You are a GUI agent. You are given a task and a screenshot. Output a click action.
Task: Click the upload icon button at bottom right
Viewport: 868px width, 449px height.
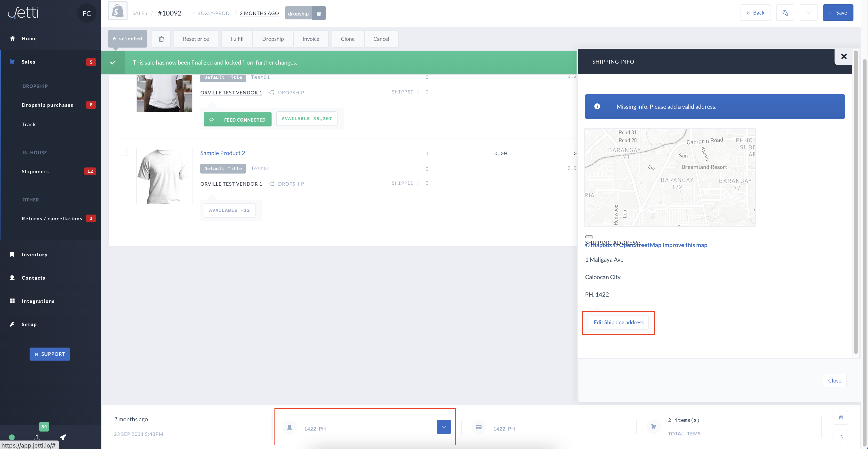point(841,436)
